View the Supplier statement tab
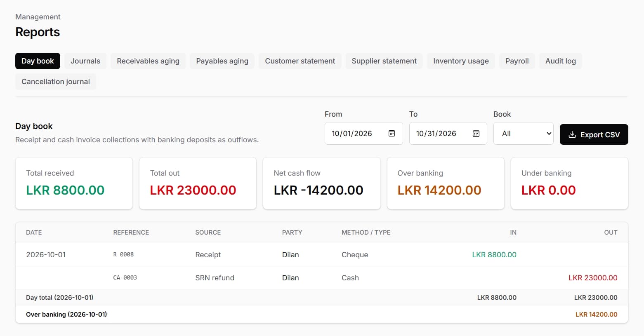Viewport: 644px width, 336px height. pyautogui.click(x=384, y=61)
